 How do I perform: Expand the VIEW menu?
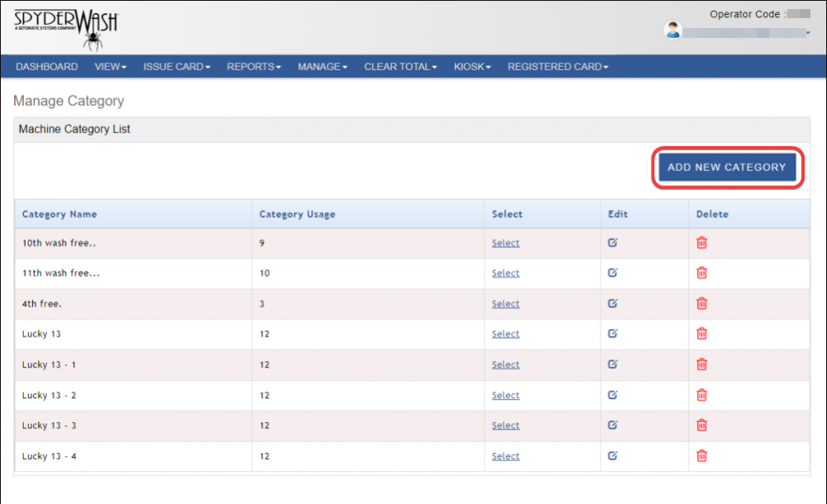(110, 66)
